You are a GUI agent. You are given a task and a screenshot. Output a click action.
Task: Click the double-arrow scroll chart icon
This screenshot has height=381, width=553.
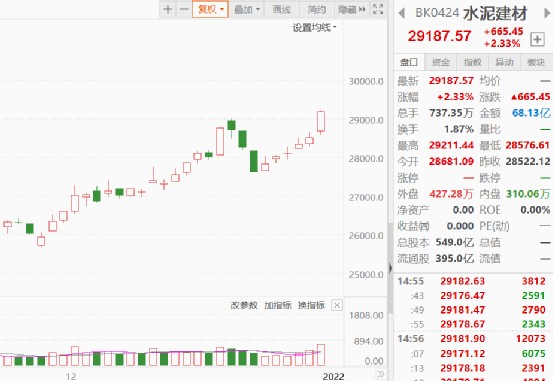[381, 374]
